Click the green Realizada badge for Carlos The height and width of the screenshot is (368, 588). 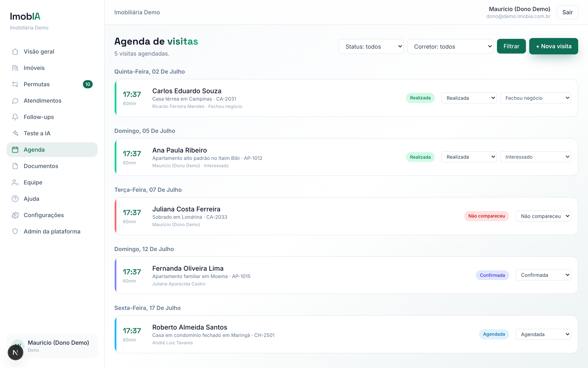click(420, 98)
